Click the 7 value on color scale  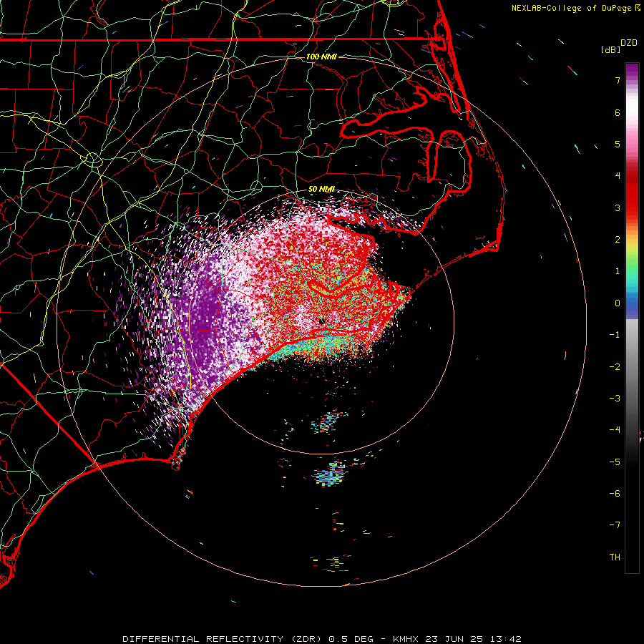click(x=618, y=80)
